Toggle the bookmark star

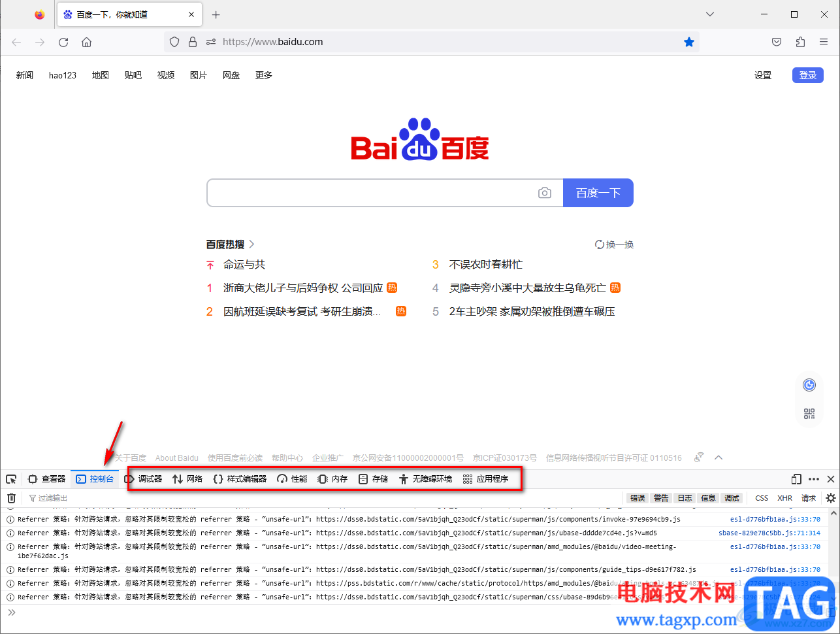click(688, 42)
